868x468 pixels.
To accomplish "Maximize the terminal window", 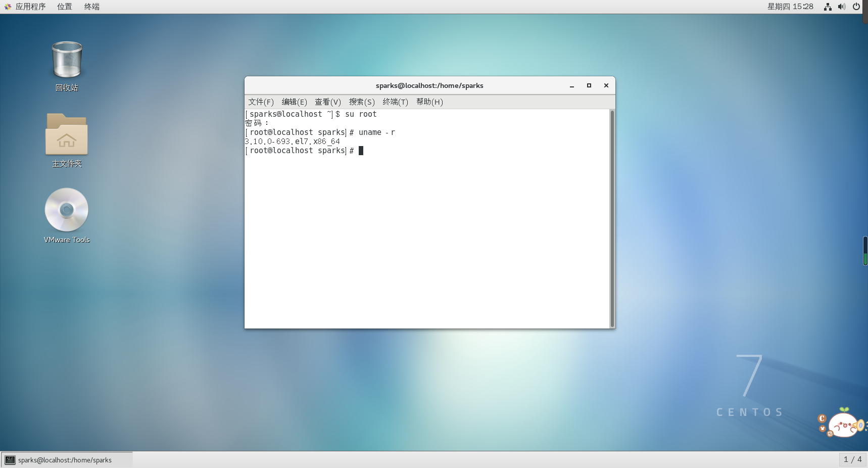I will click(589, 86).
